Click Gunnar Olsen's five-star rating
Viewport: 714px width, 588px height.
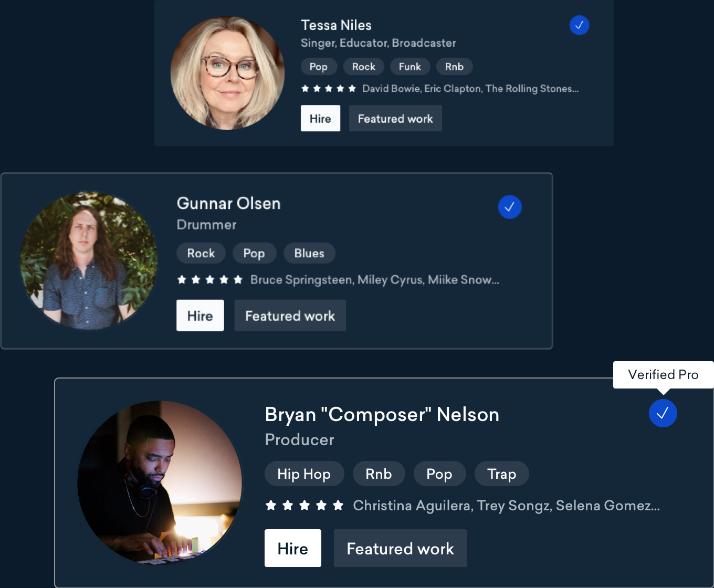[209, 280]
